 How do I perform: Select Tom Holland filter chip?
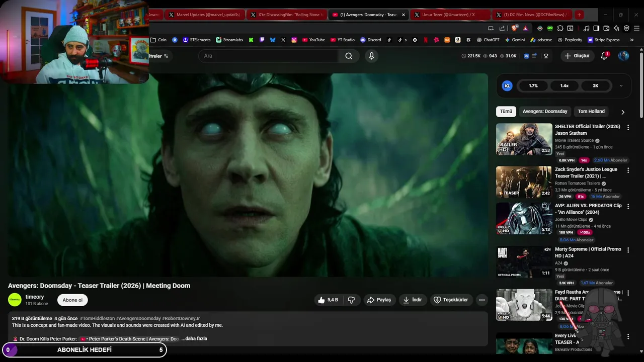pyautogui.click(x=591, y=112)
